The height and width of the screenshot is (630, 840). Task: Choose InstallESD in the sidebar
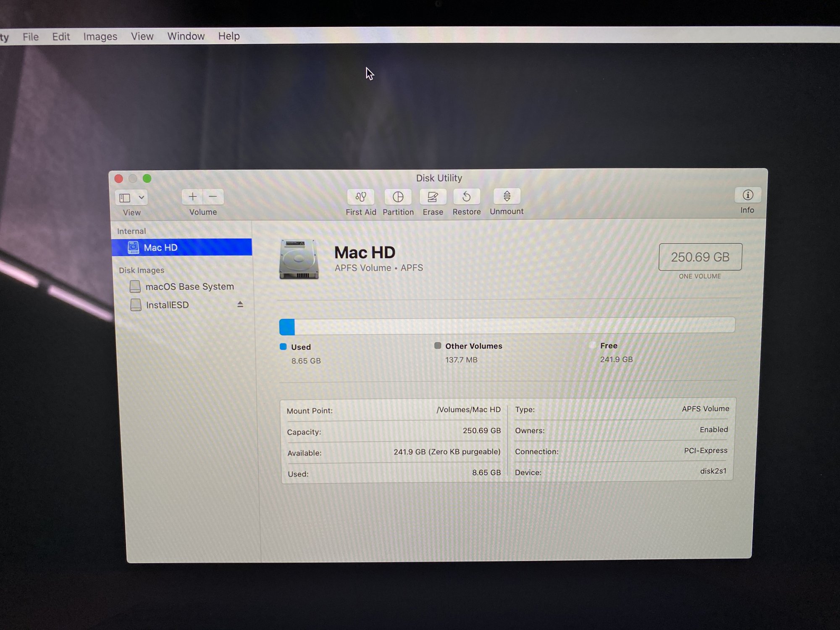[167, 305]
